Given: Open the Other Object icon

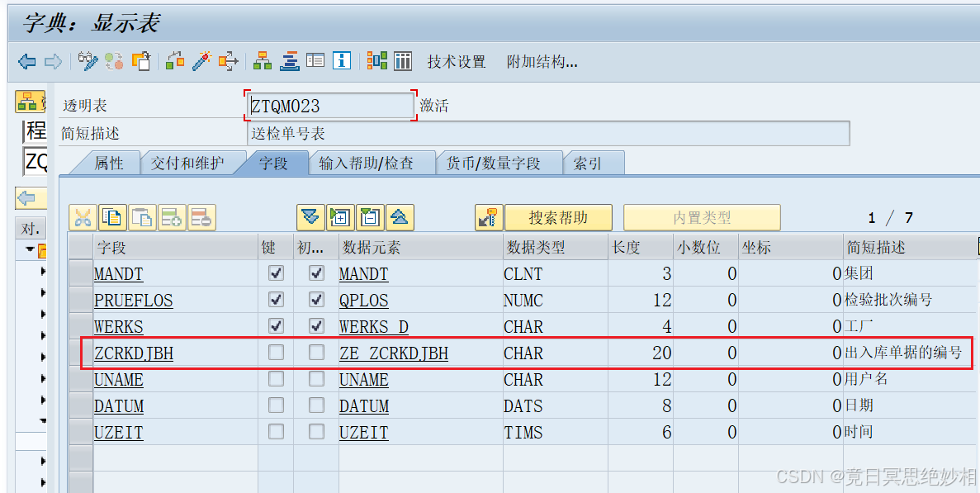Looking at the screenshot, I should pos(141,61).
